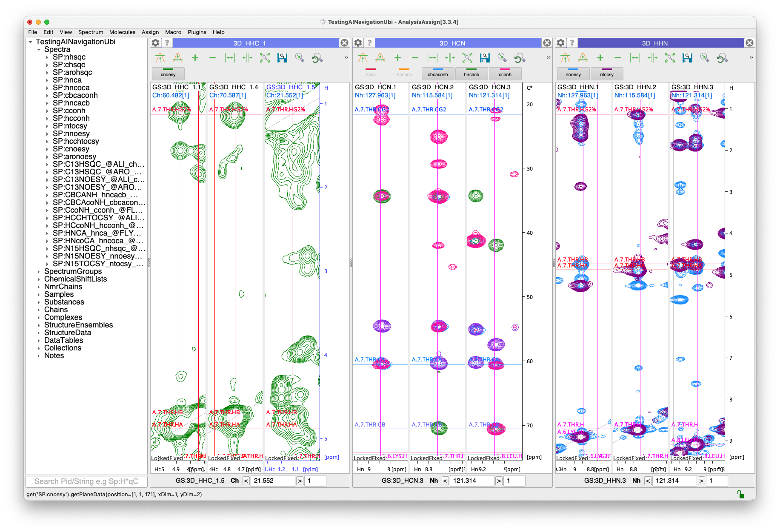Toggle ntocsy spectrum in 3D_HHN
The width and height of the screenshot is (780, 532).
pos(607,74)
